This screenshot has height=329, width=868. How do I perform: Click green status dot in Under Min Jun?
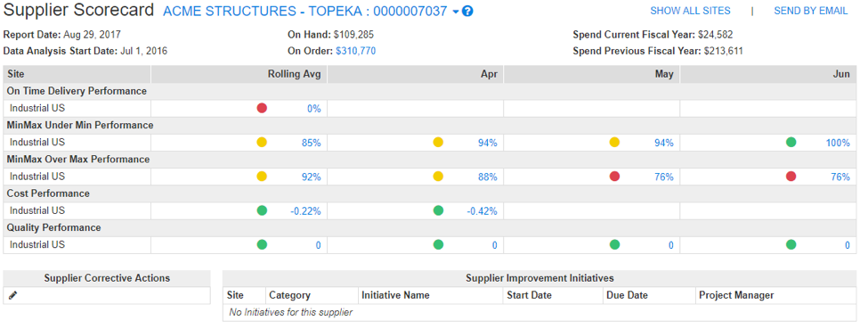(x=791, y=142)
